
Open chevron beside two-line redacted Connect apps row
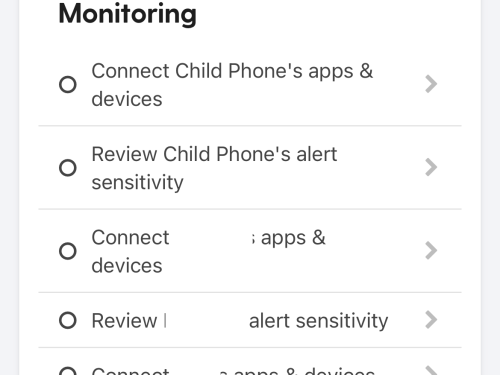[x=431, y=251]
